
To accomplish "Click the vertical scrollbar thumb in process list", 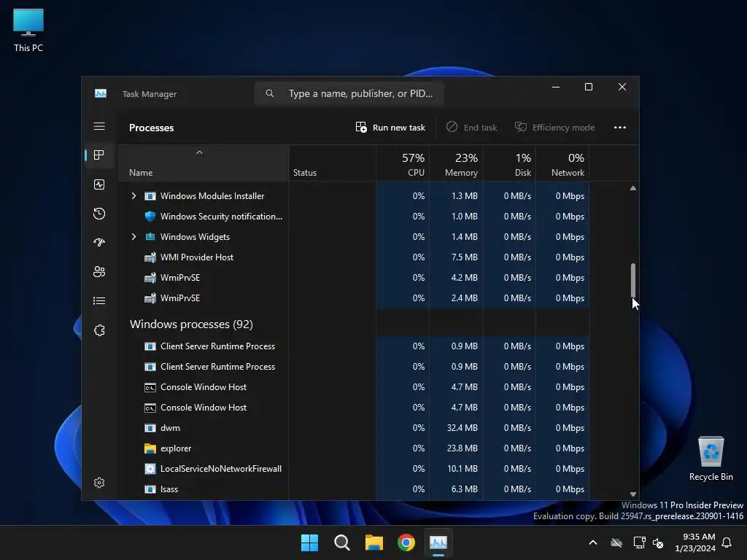I will [x=633, y=280].
